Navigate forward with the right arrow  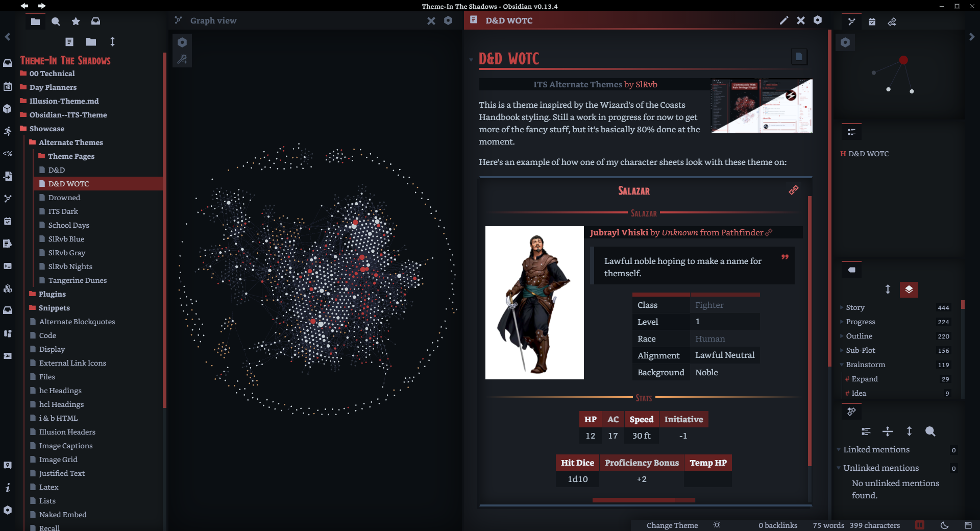point(42,6)
